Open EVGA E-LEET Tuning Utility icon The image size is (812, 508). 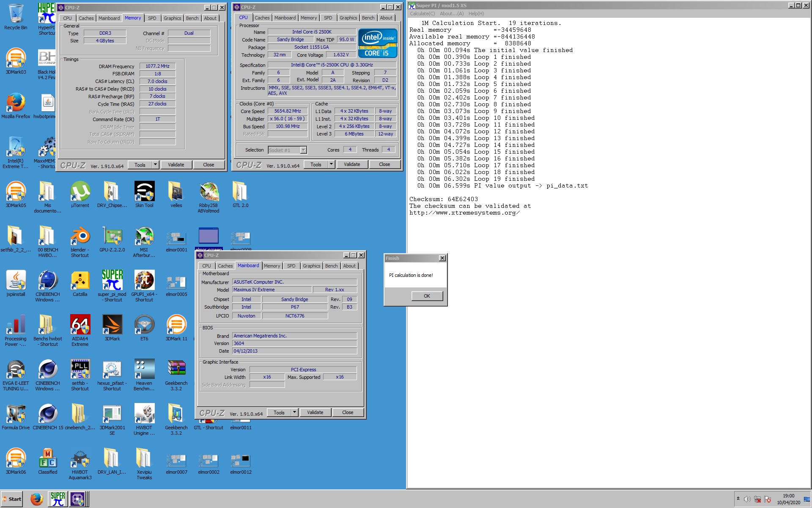pyautogui.click(x=16, y=375)
